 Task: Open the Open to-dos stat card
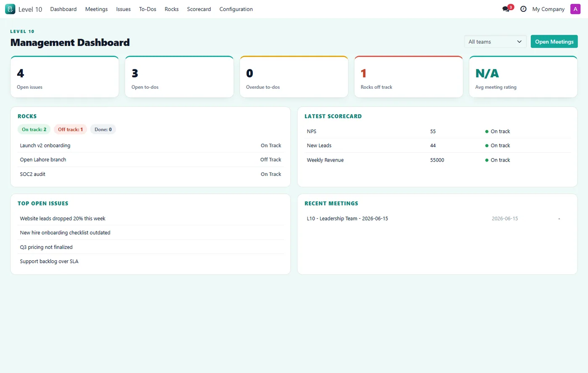pos(179,77)
